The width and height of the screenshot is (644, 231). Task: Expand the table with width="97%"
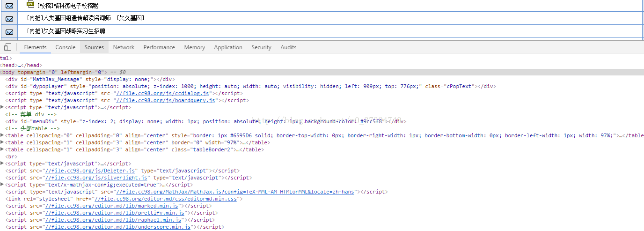tap(2, 142)
